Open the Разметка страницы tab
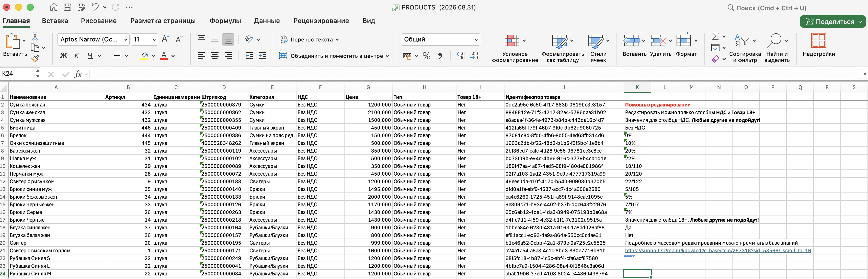 pyautogui.click(x=163, y=21)
